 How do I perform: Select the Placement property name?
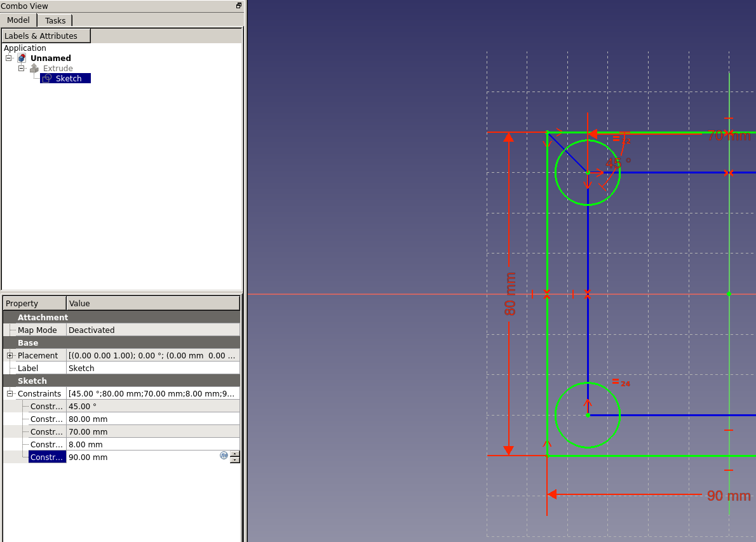37,355
